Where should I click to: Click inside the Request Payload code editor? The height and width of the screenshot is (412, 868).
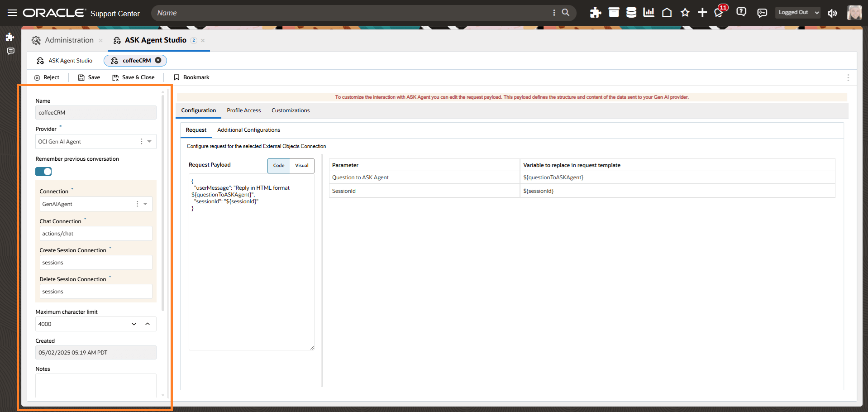pyautogui.click(x=252, y=262)
